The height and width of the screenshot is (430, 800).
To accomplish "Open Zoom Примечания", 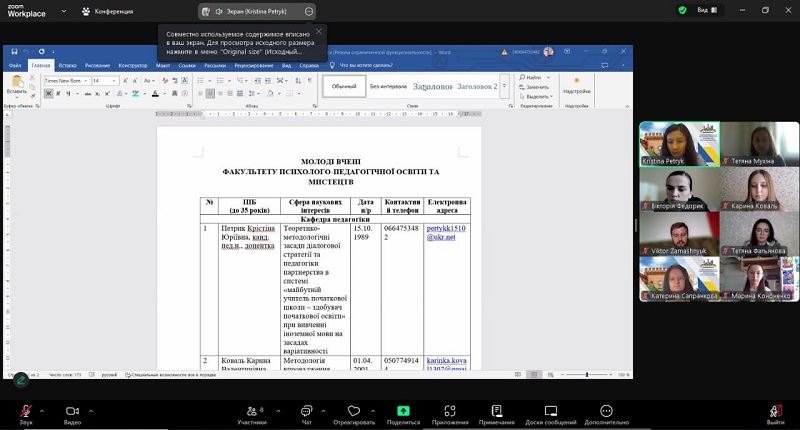I will coord(496,415).
